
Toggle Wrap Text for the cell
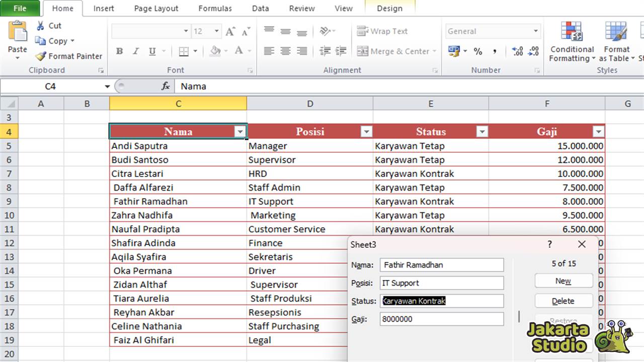point(381,31)
